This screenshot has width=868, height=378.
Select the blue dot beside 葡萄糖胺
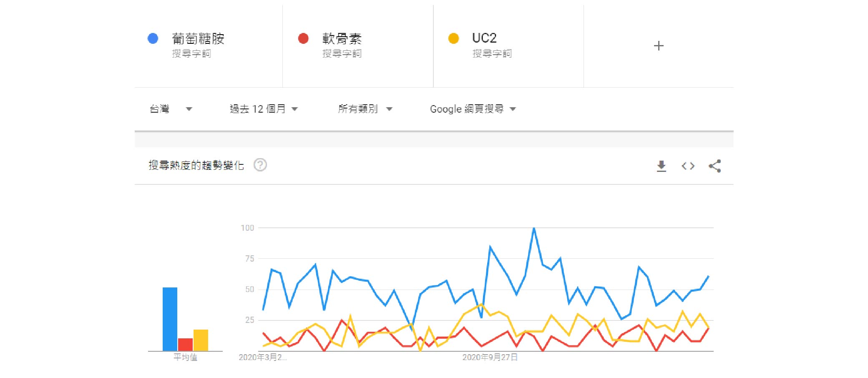pos(153,38)
